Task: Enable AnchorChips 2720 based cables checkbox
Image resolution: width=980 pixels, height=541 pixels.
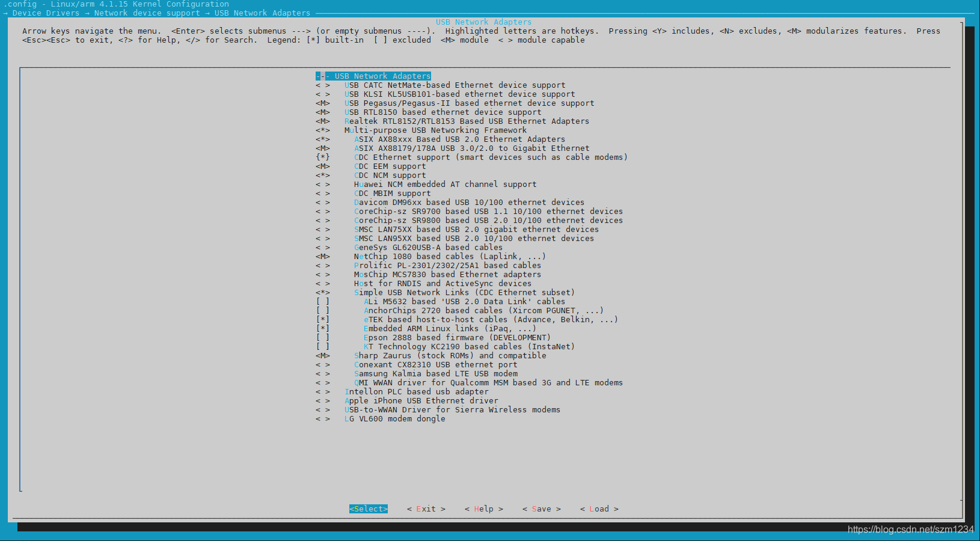Action: pyautogui.click(x=323, y=311)
